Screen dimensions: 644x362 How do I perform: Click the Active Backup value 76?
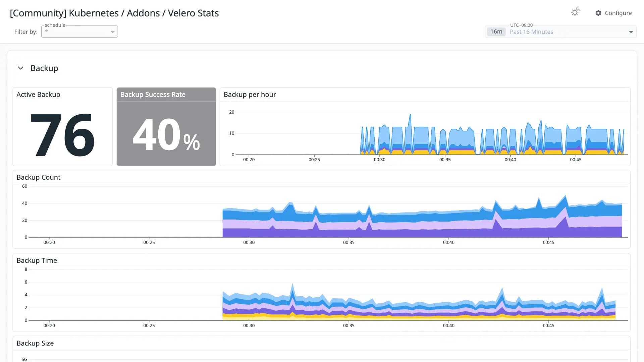(62, 135)
